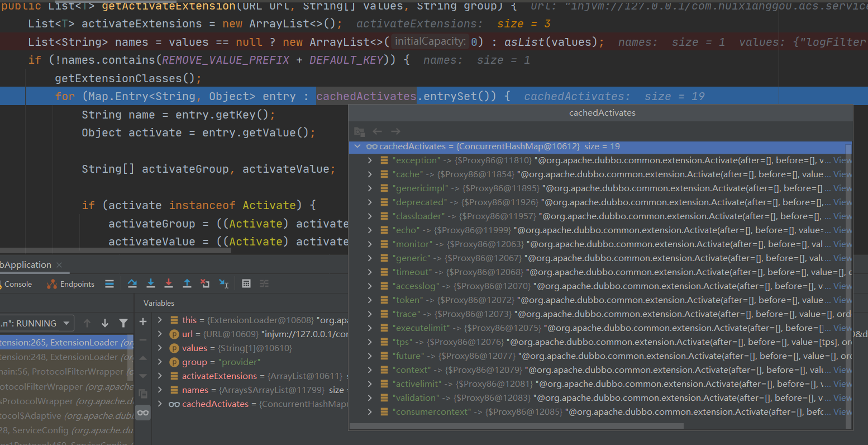The height and width of the screenshot is (445, 868).
Task: Click popup forward arrow icon
Action: pyautogui.click(x=395, y=131)
